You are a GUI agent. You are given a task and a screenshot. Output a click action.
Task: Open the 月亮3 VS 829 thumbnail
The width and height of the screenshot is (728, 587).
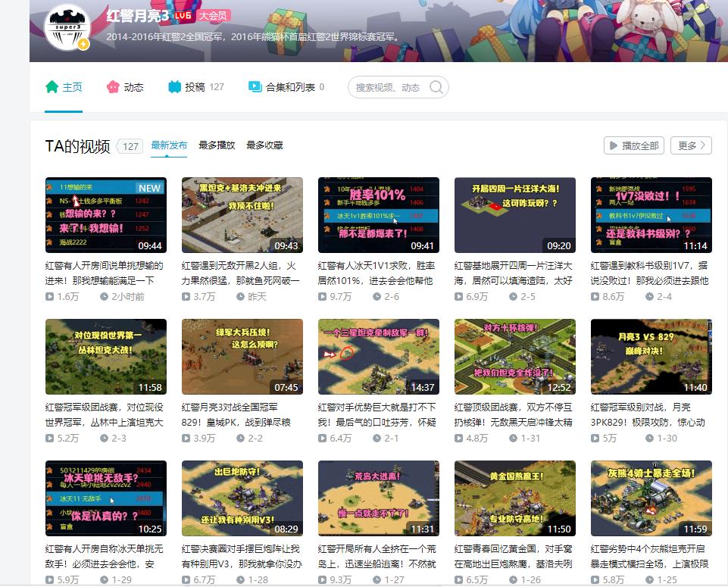651,357
